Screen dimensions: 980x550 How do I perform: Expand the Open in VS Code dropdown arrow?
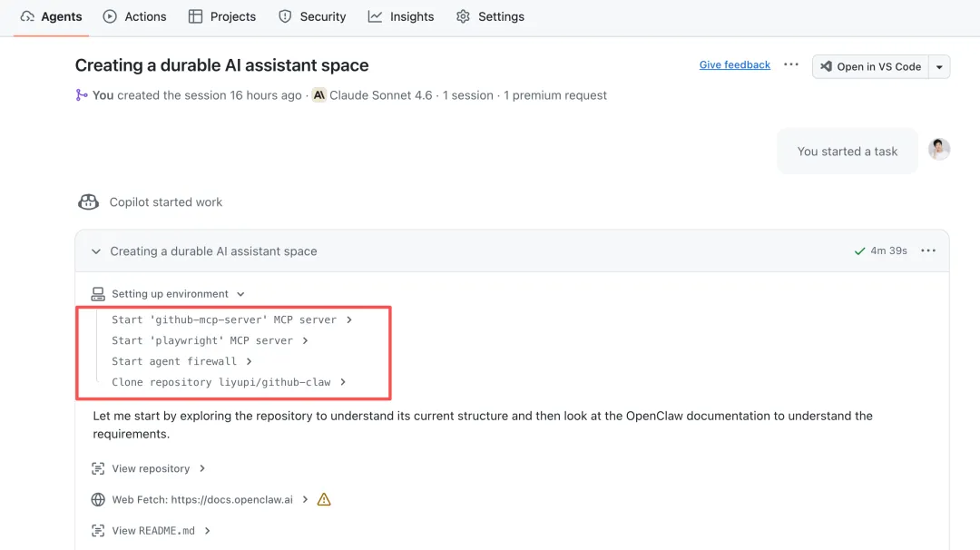[939, 66]
